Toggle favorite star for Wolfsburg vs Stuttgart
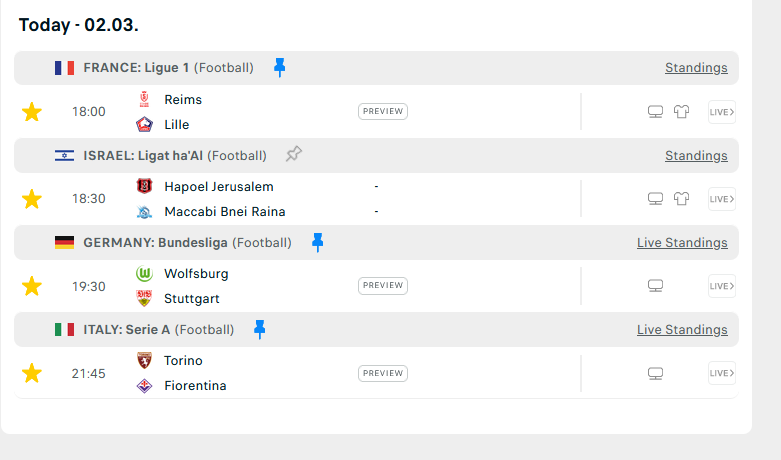The width and height of the screenshot is (781, 460). coord(32,286)
